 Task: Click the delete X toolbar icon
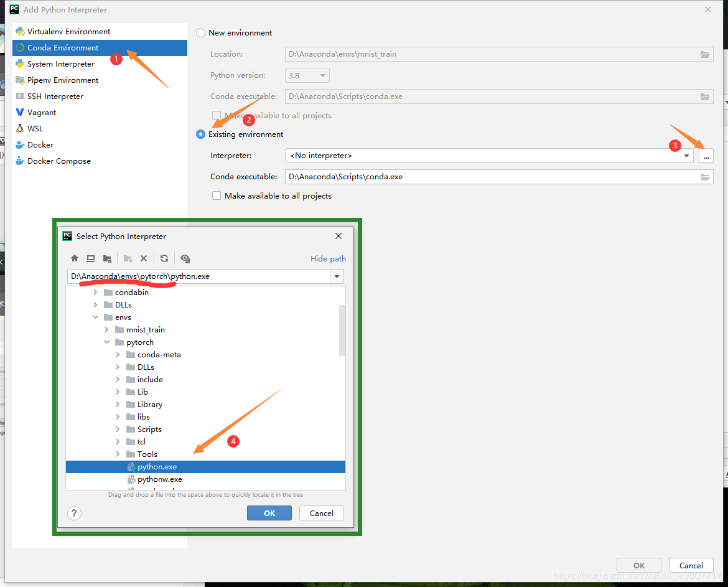click(x=144, y=259)
